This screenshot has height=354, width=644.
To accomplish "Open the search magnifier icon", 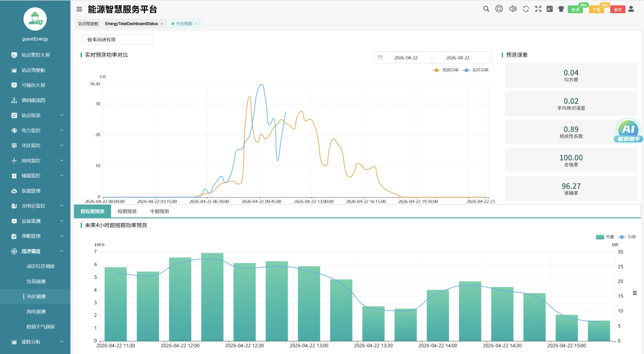I will click(486, 9).
